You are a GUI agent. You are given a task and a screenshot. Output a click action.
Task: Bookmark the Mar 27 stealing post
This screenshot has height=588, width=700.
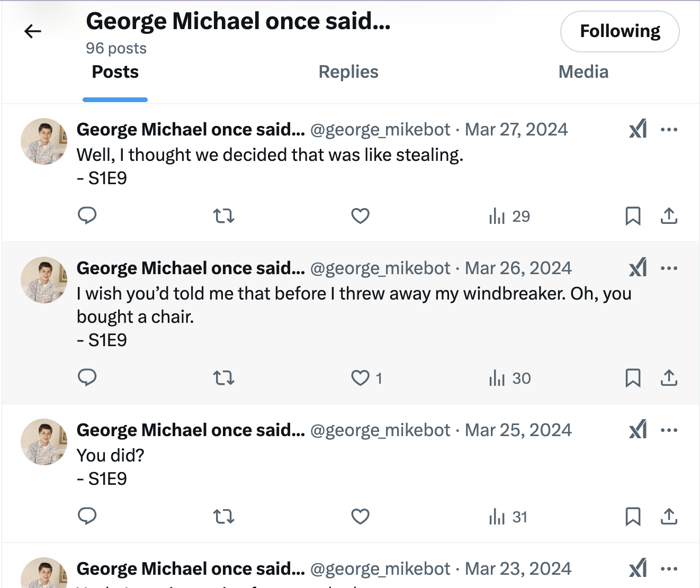pyautogui.click(x=633, y=216)
